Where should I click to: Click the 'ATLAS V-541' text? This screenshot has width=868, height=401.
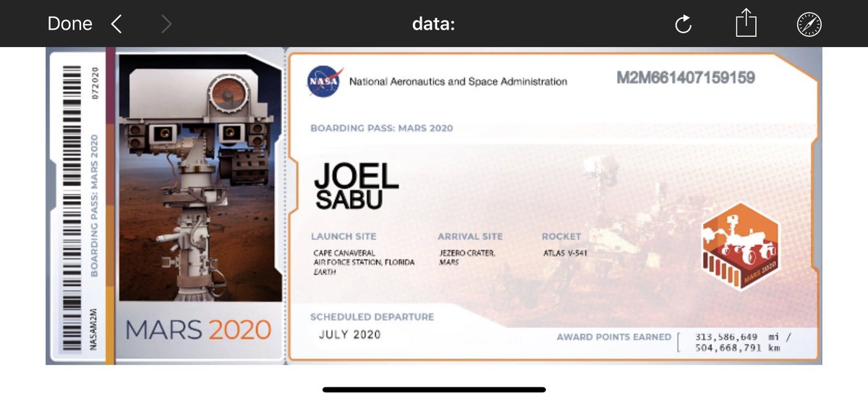(x=566, y=253)
